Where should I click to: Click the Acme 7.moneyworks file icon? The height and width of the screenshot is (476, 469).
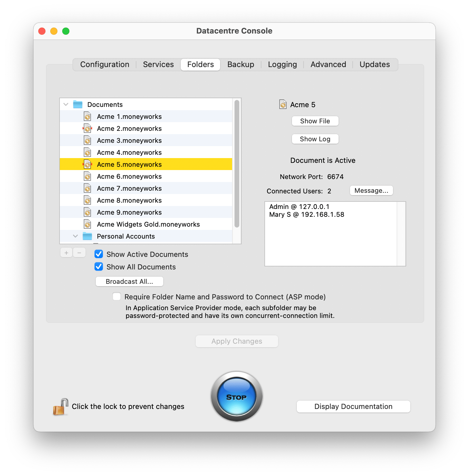tap(87, 188)
